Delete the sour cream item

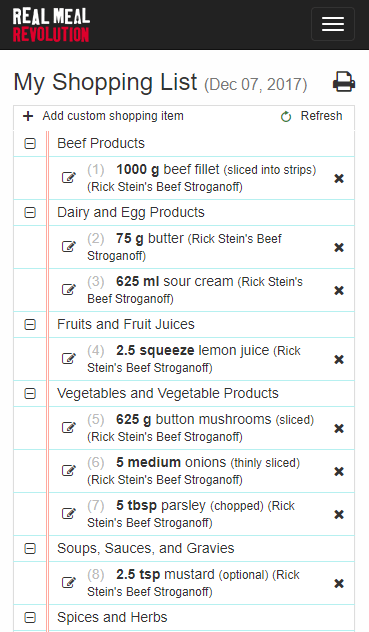(x=339, y=290)
